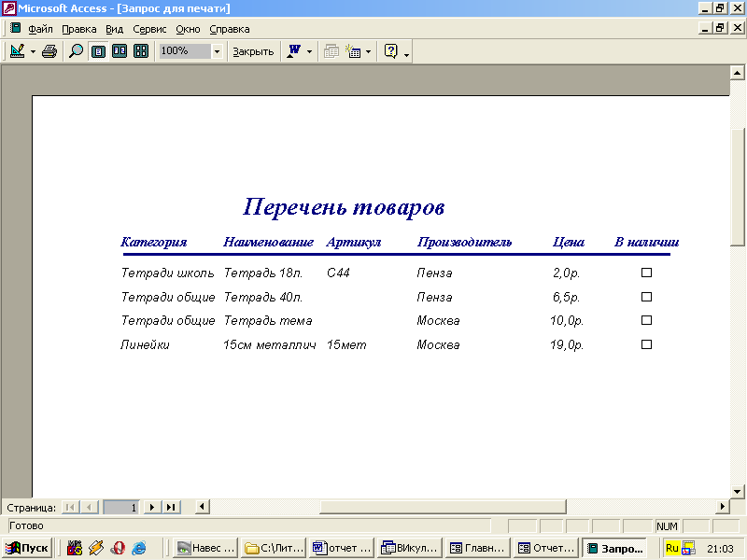
Task: Click the New Object icon
Action: [x=354, y=51]
